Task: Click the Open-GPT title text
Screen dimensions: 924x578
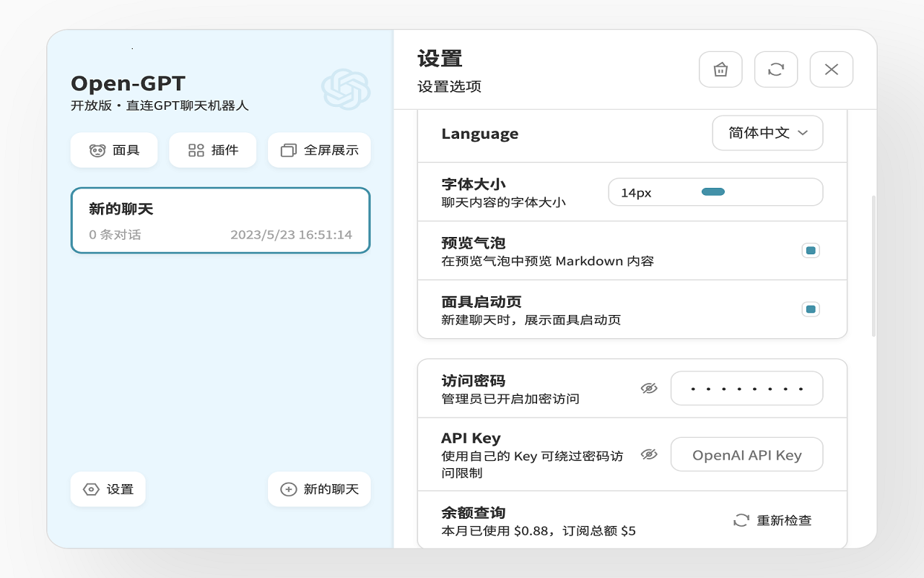Action: (128, 84)
